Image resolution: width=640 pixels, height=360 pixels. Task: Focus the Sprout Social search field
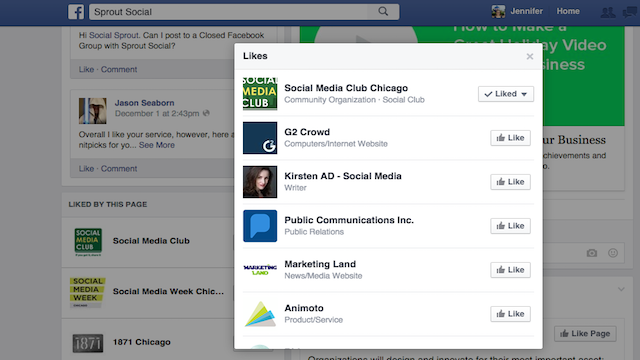coord(244,12)
